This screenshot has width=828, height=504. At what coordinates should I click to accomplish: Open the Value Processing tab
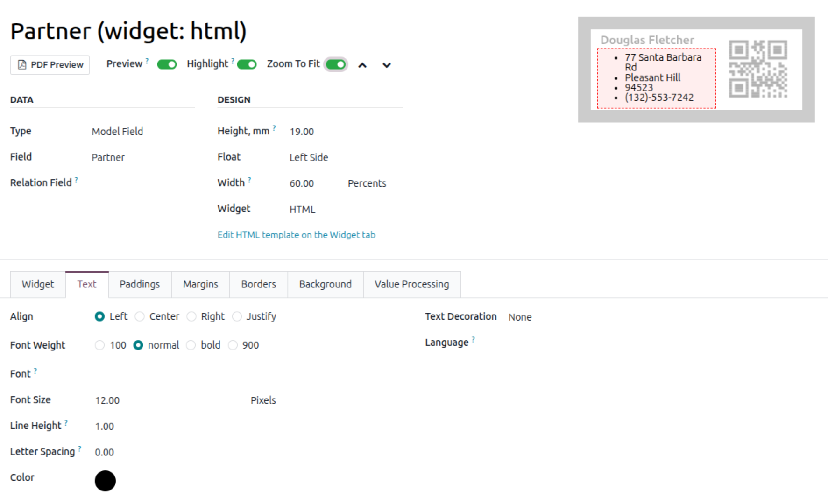(411, 284)
